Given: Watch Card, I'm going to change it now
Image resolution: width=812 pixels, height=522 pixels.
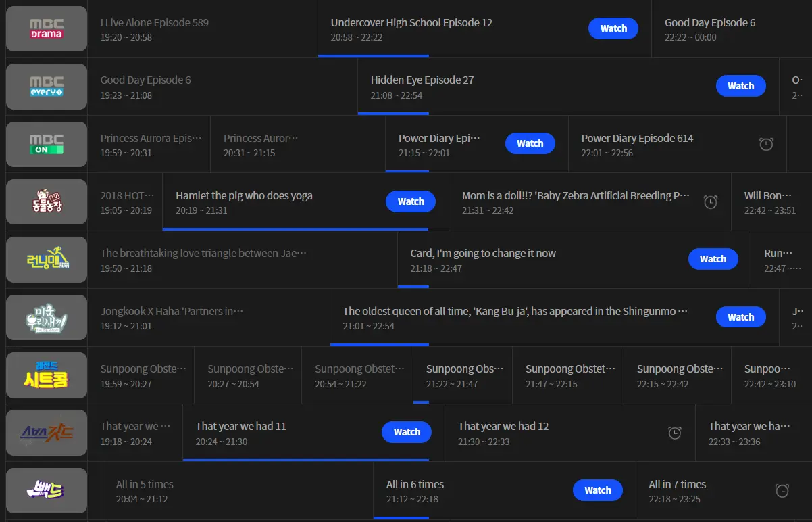Looking at the screenshot, I should [x=713, y=259].
